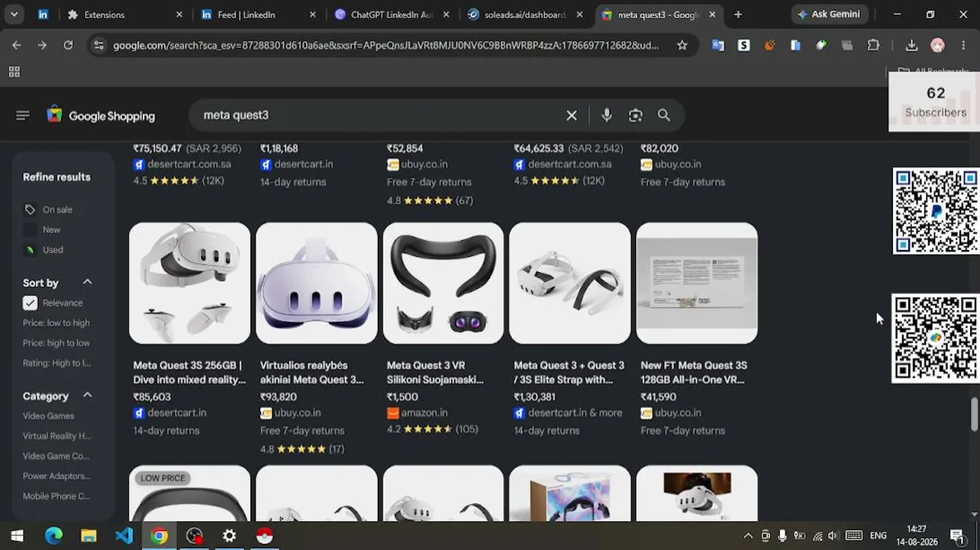
Task: Switch to the first pinned LinkedIn tab
Action: coord(43,15)
